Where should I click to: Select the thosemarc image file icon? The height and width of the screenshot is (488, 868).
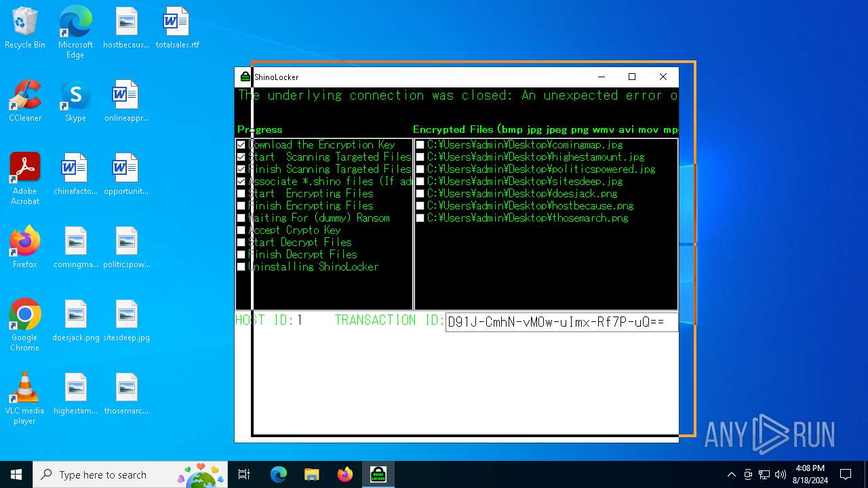(126, 394)
